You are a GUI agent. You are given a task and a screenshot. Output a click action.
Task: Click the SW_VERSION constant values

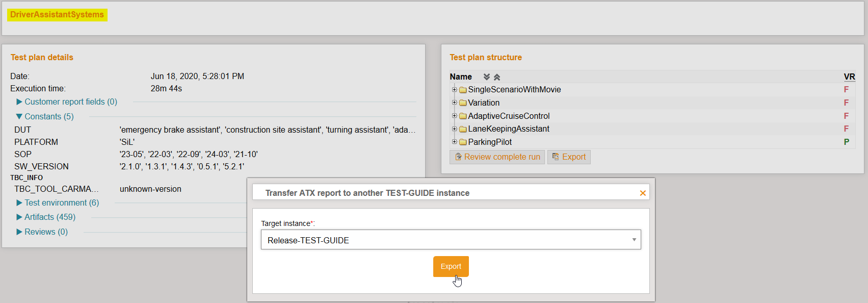point(182,166)
